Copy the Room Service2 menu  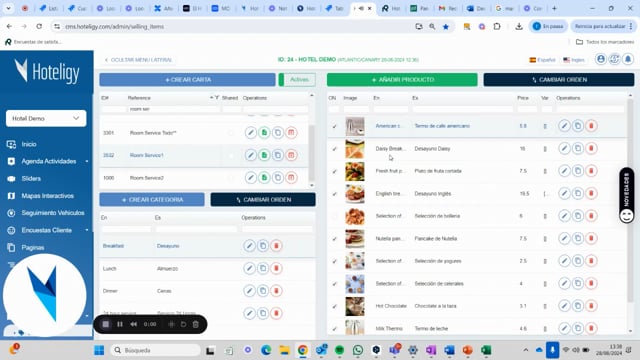pos(278,178)
